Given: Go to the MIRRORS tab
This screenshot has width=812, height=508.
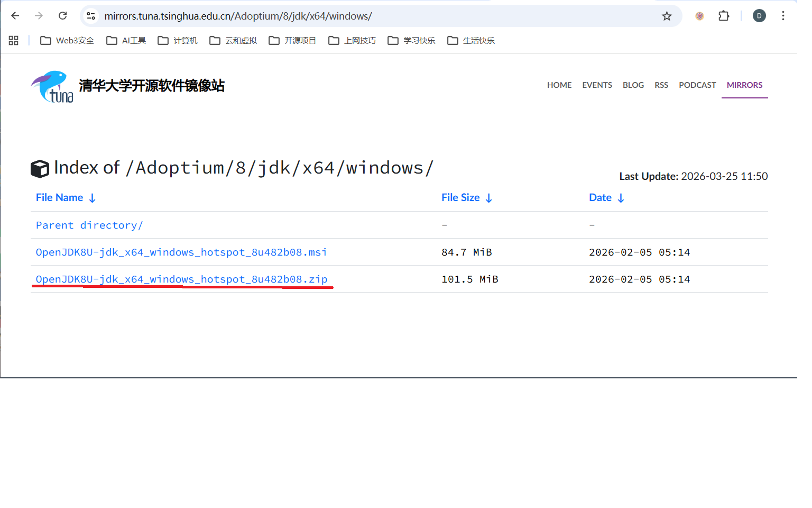Looking at the screenshot, I should click(744, 85).
